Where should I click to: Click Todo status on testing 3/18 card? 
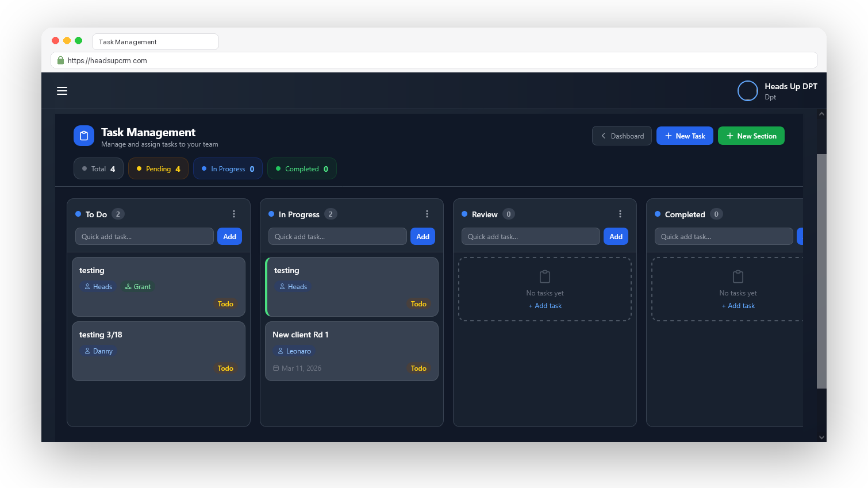[225, 368]
